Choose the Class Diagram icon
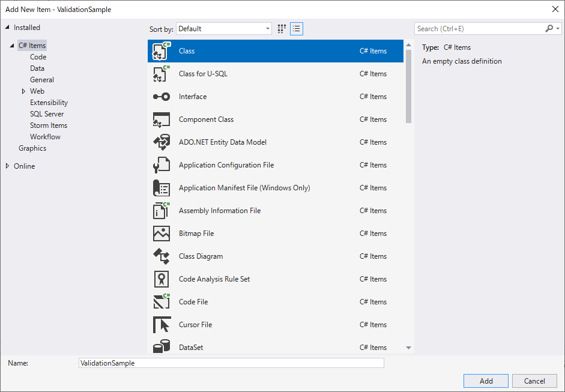 161,256
